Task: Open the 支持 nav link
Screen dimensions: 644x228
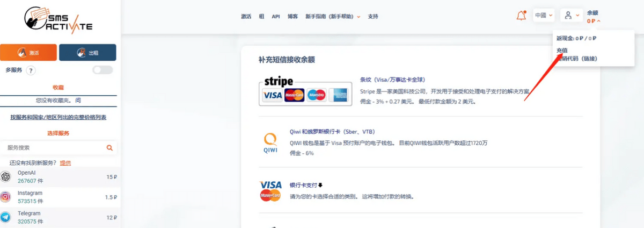Action: tap(373, 17)
